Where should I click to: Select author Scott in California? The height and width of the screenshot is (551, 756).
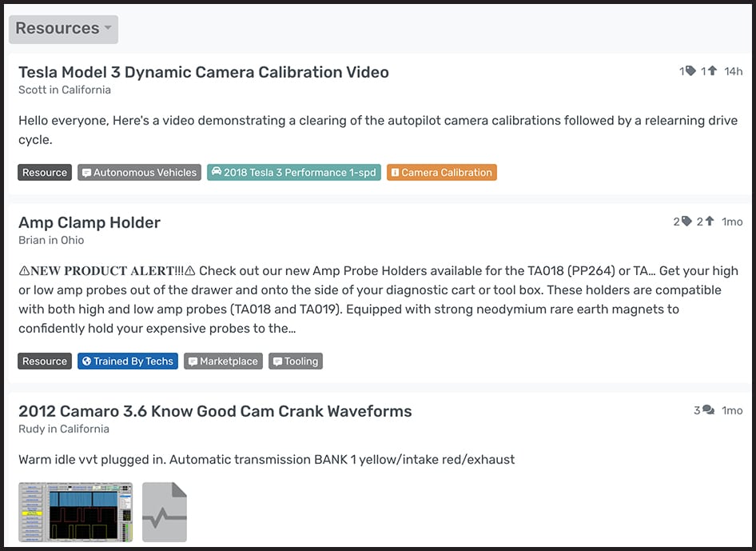pyautogui.click(x=65, y=90)
